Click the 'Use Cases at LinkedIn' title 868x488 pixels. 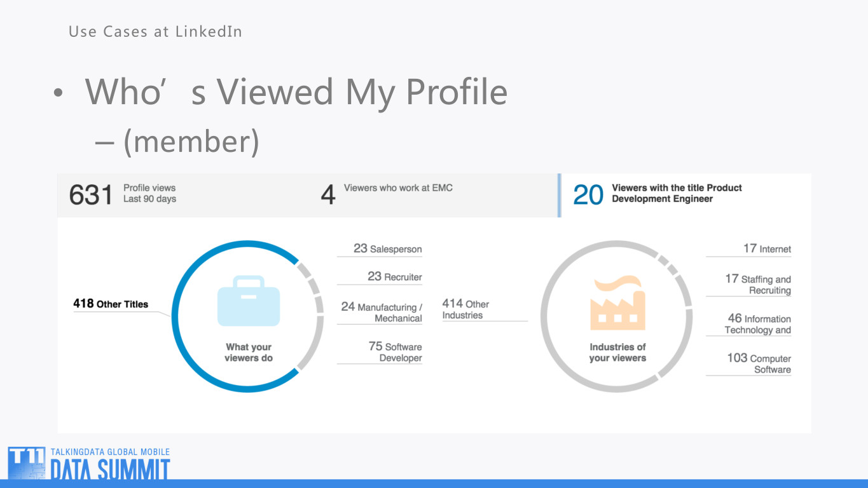155,31
